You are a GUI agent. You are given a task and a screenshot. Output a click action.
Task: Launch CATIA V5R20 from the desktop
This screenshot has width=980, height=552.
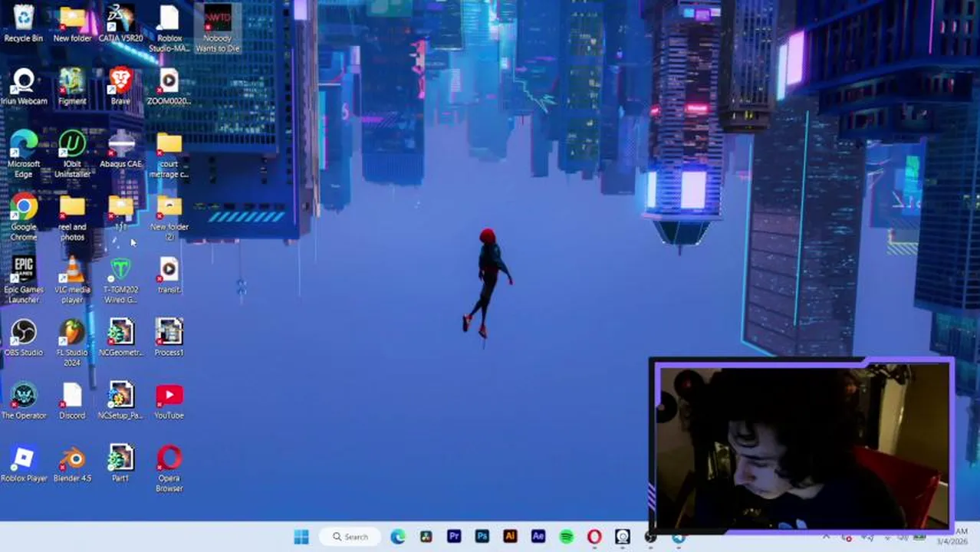point(120,24)
